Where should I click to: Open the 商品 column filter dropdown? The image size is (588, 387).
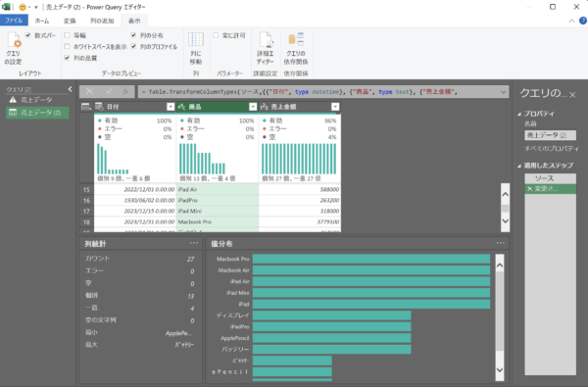point(253,107)
